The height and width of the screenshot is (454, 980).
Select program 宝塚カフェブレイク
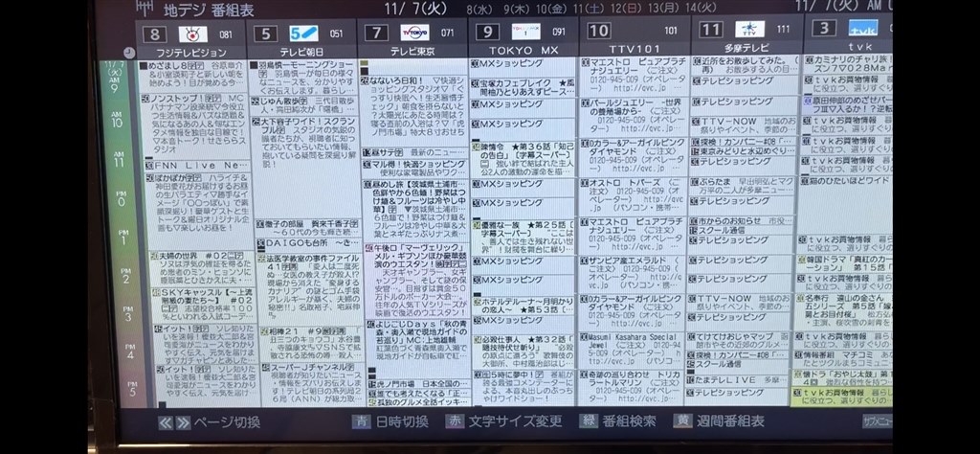point(523,87)
